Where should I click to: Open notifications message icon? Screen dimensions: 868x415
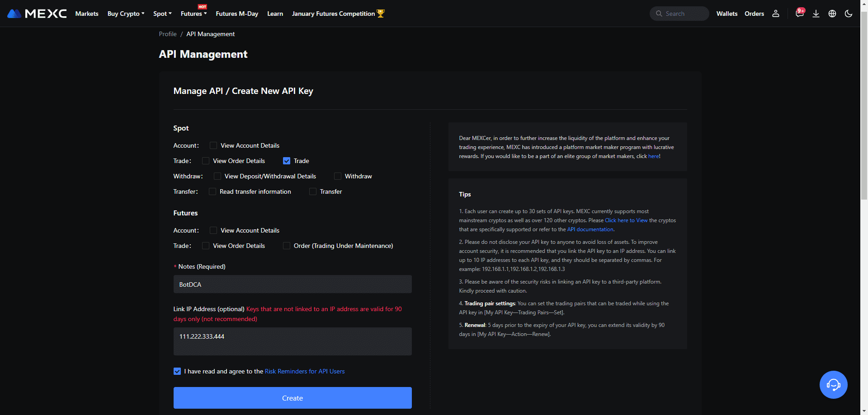tap(799, 14)
